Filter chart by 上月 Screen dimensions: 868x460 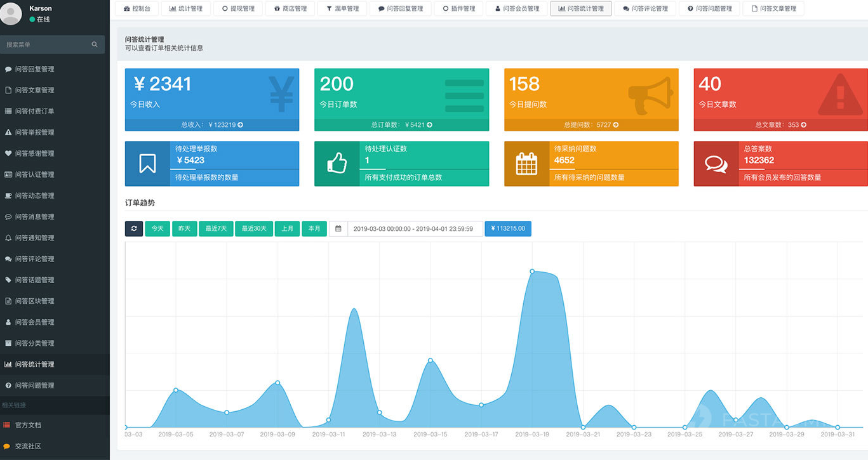tap(287, 228)
